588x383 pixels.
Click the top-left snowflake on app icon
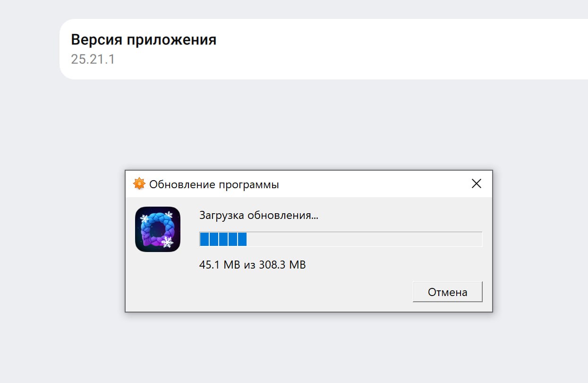point(144,218)
